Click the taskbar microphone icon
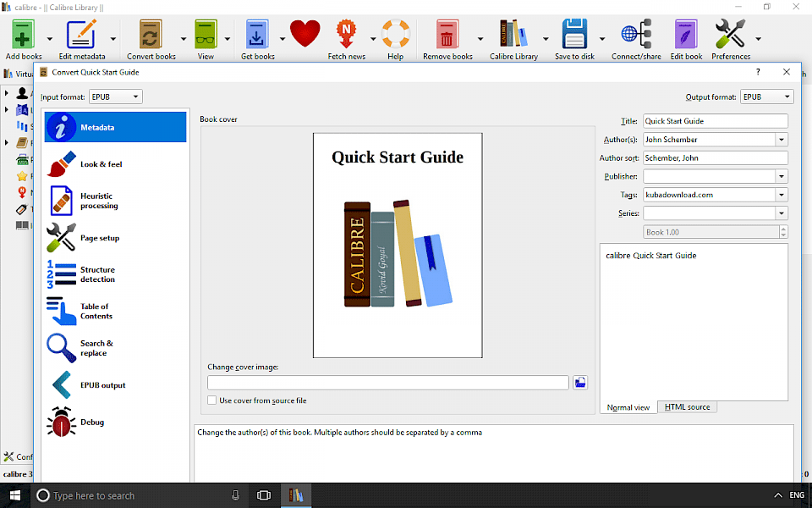Image resolution: width=812 pixels, height=508 pixels. (x=236, y=495)
